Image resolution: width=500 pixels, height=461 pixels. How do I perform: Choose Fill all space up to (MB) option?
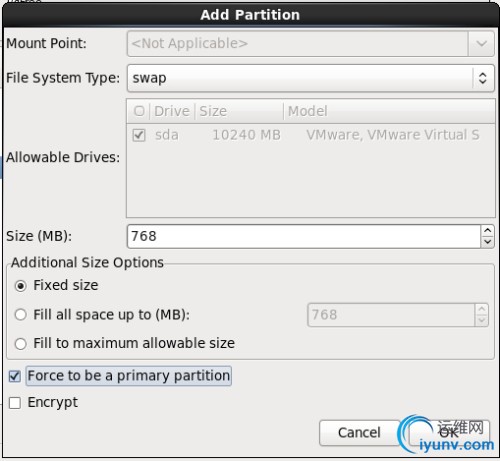click(20, 315)
